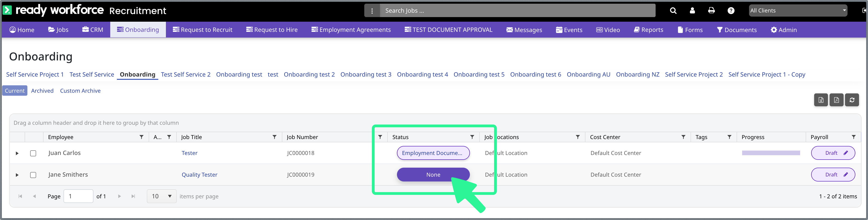
Task: Click the Job Number column header
Action: [302, 137]
